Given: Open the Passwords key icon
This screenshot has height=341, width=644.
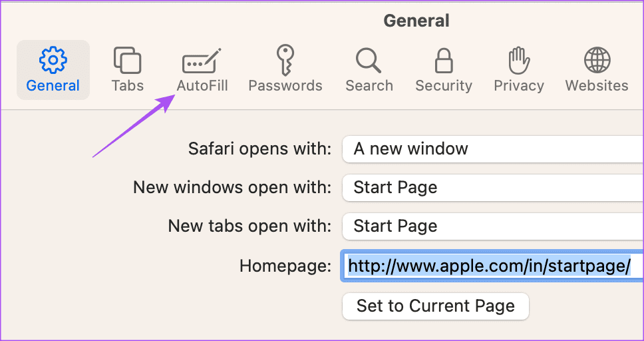Looking at the screenshot, I should pyautogui.click(x=285, y=60).
